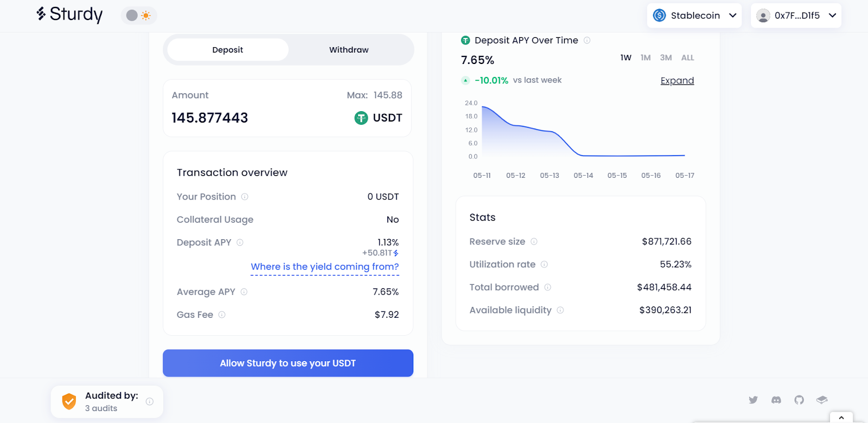868x423 pixels.
Task: Select the 3M chart range
Action: tap(666, 57)
